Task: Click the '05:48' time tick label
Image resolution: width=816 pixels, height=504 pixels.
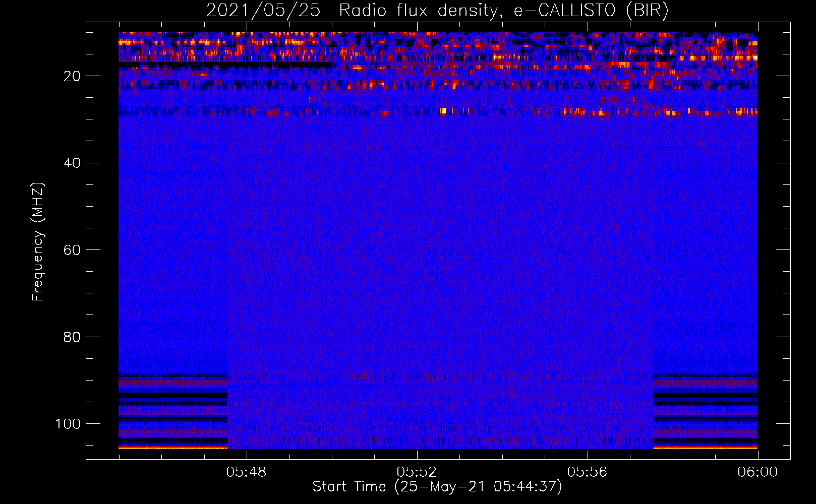Action: coord(246,472)
